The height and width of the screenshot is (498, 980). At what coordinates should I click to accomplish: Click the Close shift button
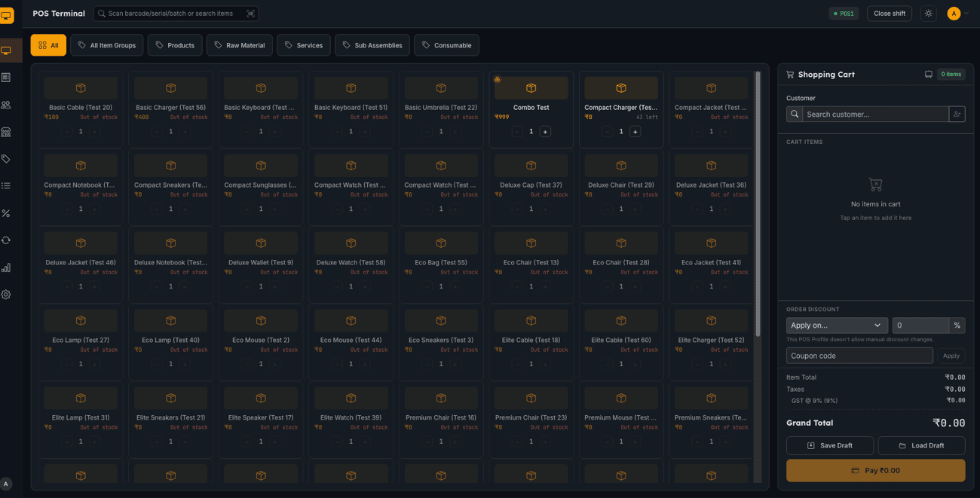890,14
